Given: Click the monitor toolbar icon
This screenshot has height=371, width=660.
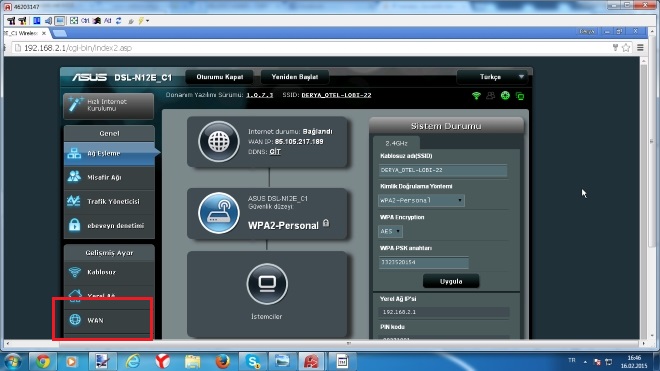Looking at the screenshot, I should [60, 20].
